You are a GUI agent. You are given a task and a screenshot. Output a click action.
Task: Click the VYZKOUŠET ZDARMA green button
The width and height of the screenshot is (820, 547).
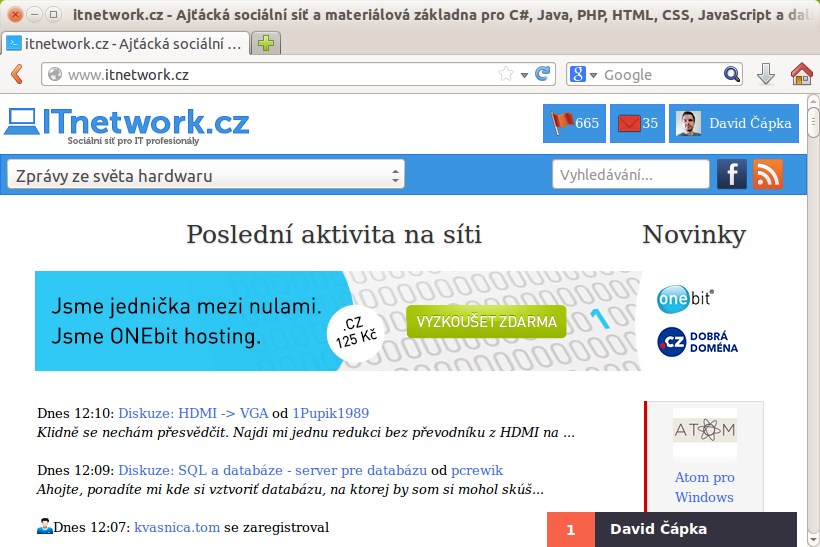pyautogui.click(x=486, y=321)
